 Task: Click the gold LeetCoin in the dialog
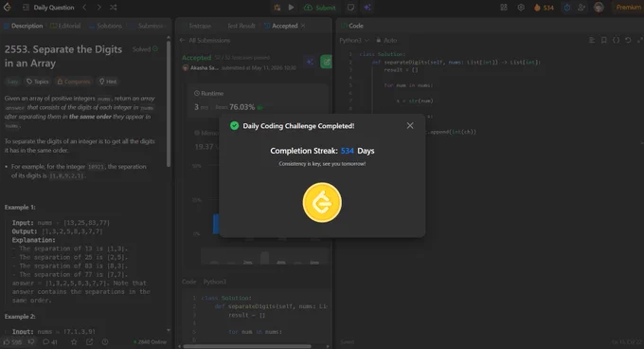(322, 202)
